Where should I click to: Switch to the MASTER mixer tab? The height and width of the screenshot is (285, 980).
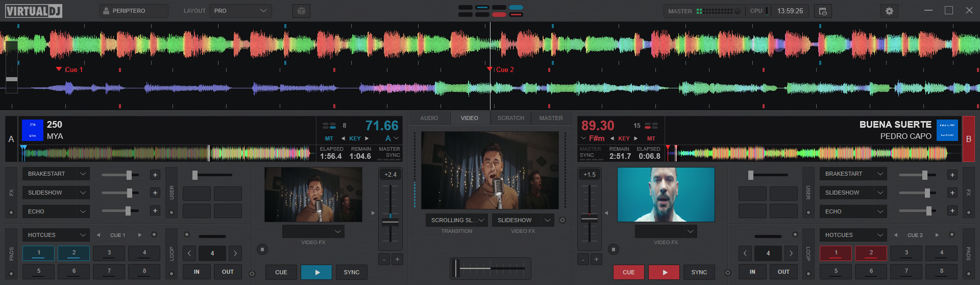tap(551, 118)
